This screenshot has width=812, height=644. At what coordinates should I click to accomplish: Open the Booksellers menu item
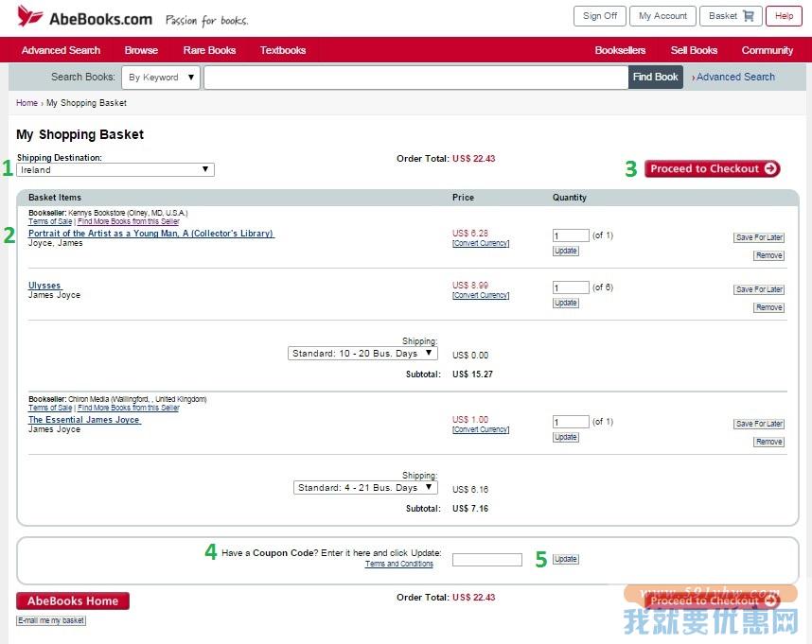pyautogui.click(x=620, y=50)
